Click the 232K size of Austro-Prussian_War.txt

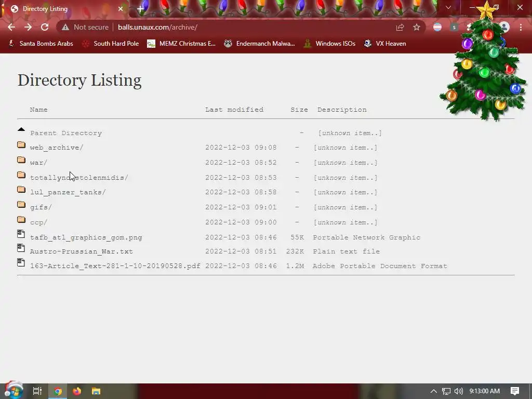(x=295, y=251)
